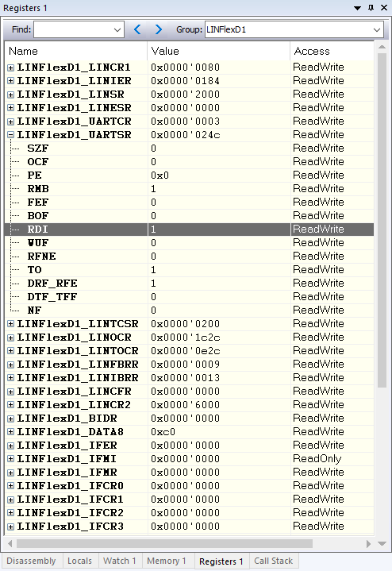Expand the LINFlexD1_IFCR0 register
The width and height of the screenshot is (392, 571).
click(11, 486)
